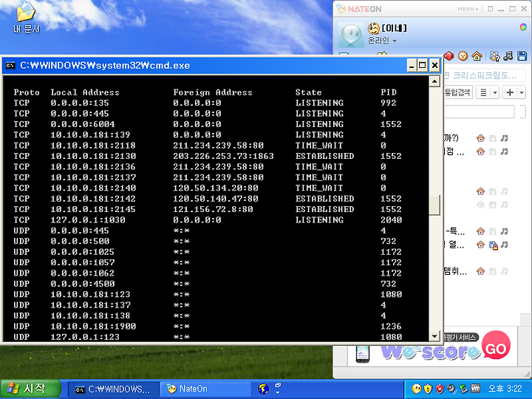Click the cmd window scroll up arrow
The height and width of the screenshot is (399, 532).
[x=434, y=81]
